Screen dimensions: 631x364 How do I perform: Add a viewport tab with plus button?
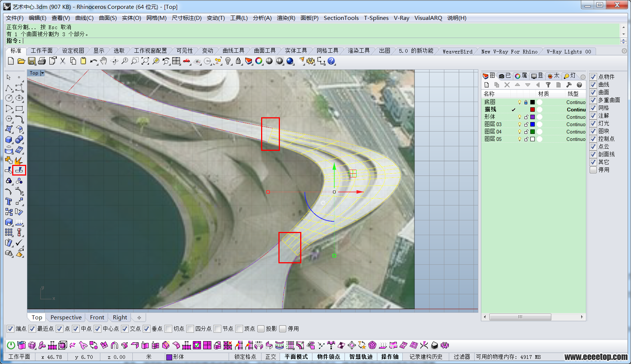pos(139,317)
